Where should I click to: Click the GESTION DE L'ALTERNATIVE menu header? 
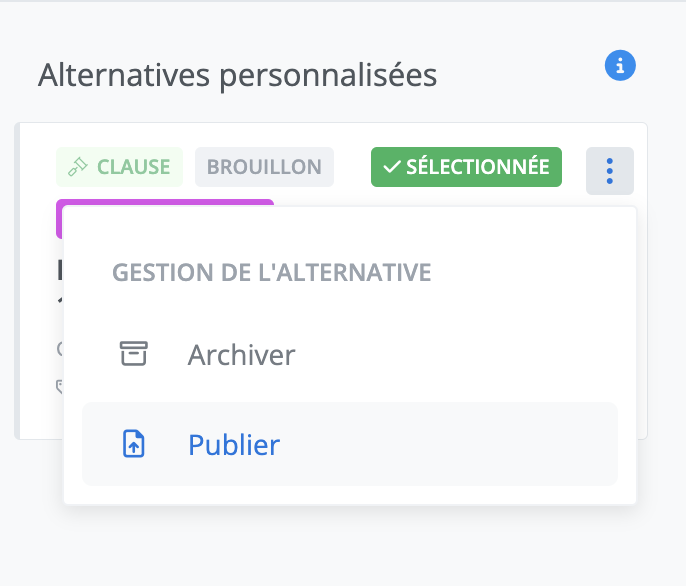pyautogui.click(x=271, y=272)
